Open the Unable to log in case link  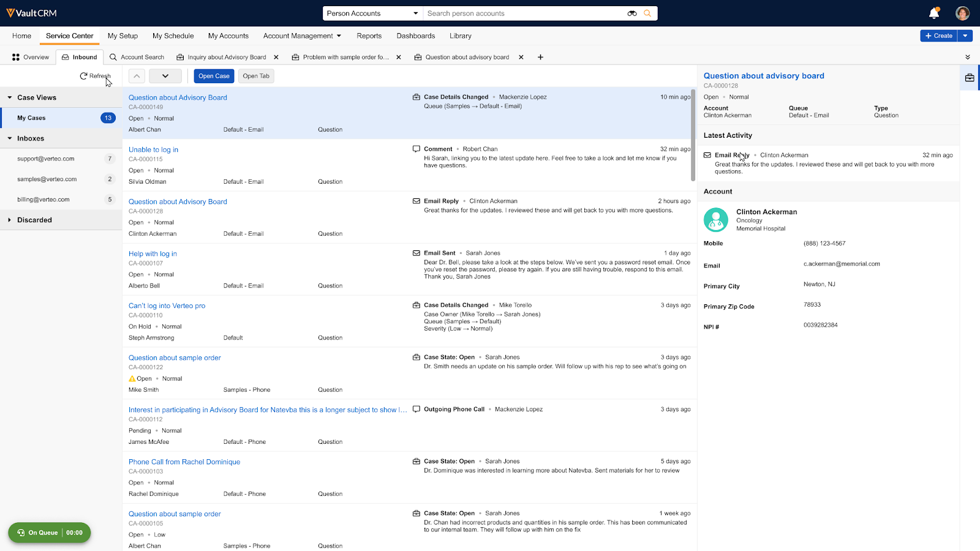(x=153, y=150)
